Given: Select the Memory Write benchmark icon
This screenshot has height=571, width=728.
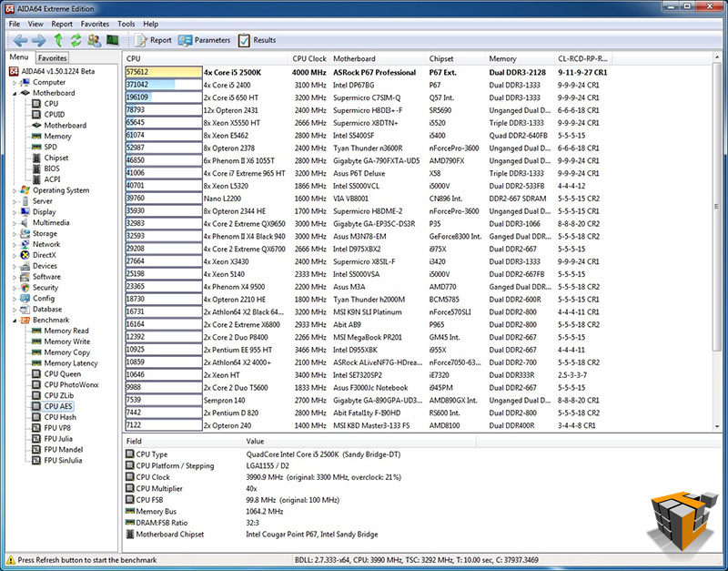Looking at the screenshot, I should tap(36, 342).
